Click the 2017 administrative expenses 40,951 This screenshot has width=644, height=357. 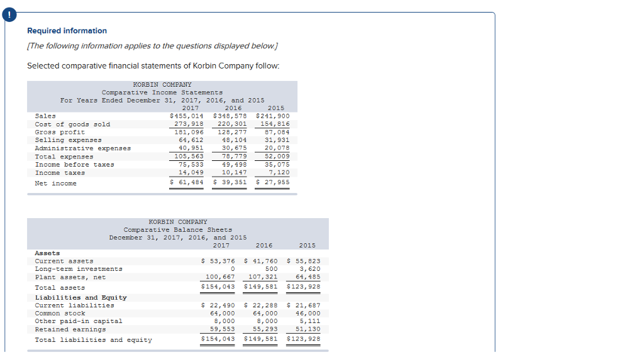tap(191, 148)
